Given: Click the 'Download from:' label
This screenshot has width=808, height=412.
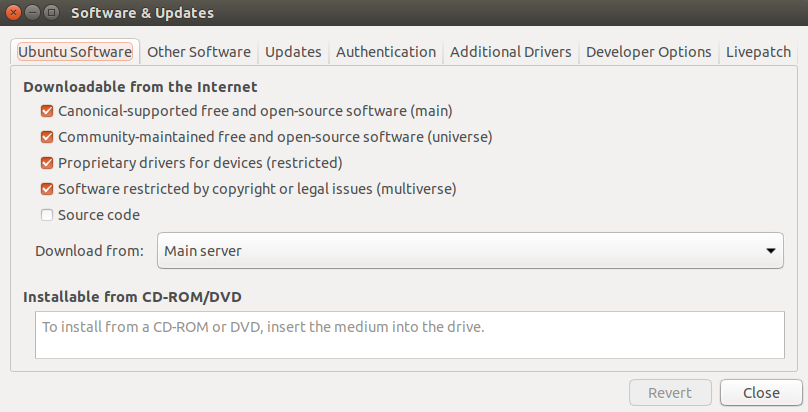Looking at the screenshot, I should (x=90, y=251).
